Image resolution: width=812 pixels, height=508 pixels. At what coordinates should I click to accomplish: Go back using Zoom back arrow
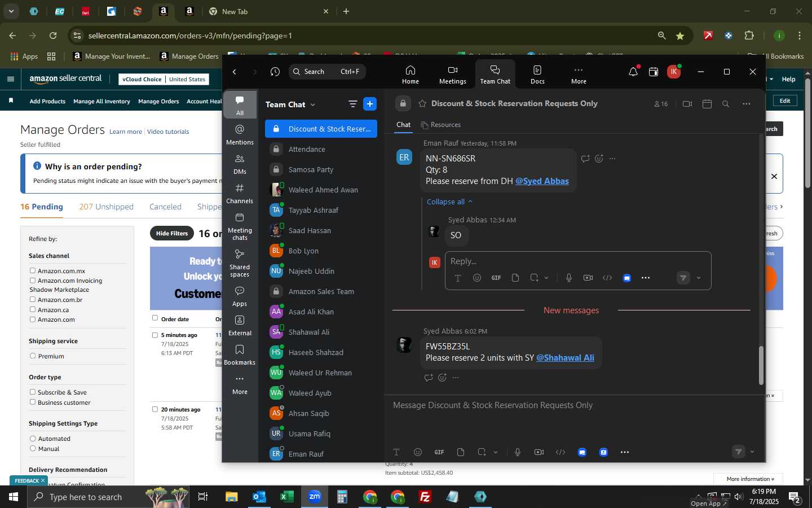235,72
